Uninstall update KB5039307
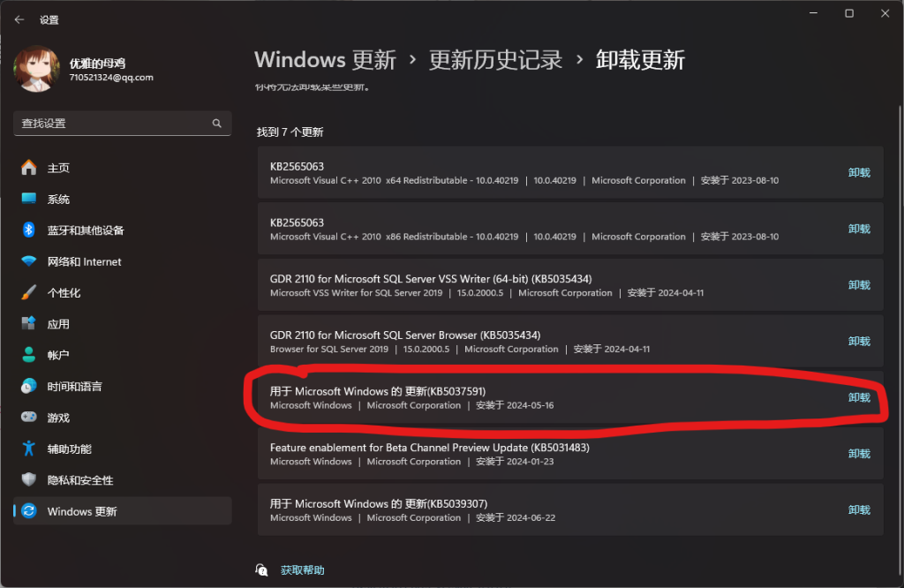 pos(859,510)
